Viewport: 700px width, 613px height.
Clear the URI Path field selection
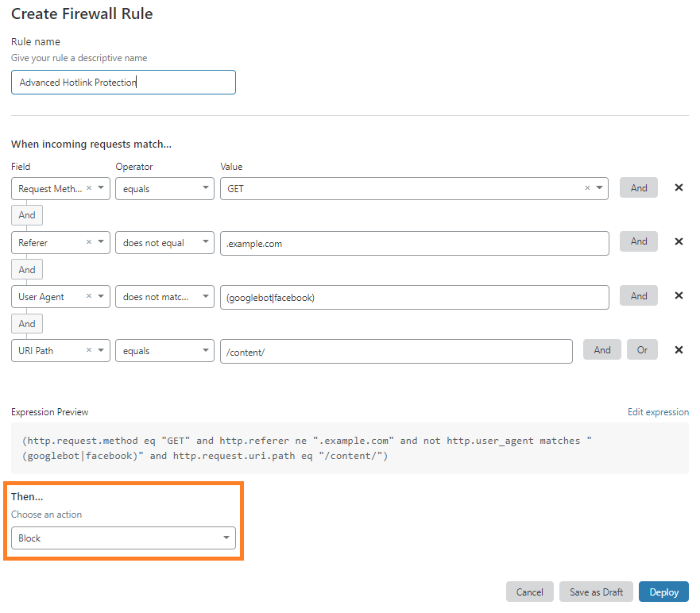87,350
